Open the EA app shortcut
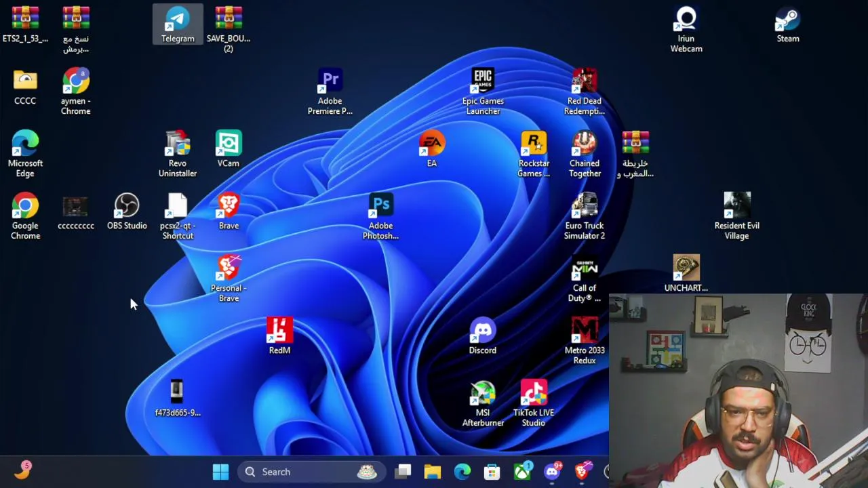 tap(432, 149)
